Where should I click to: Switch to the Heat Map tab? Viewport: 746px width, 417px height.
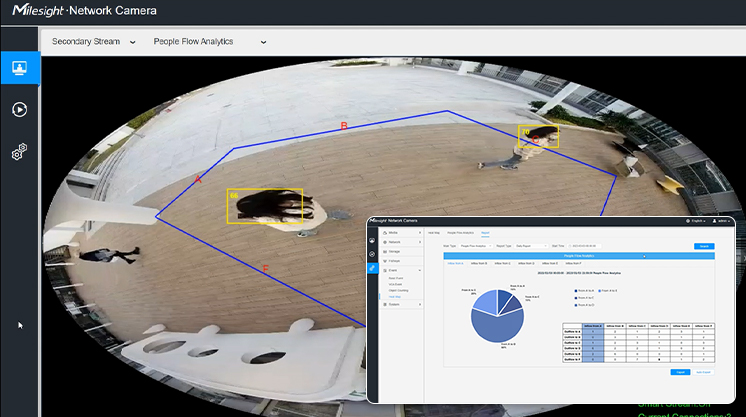tap(434, 232)
